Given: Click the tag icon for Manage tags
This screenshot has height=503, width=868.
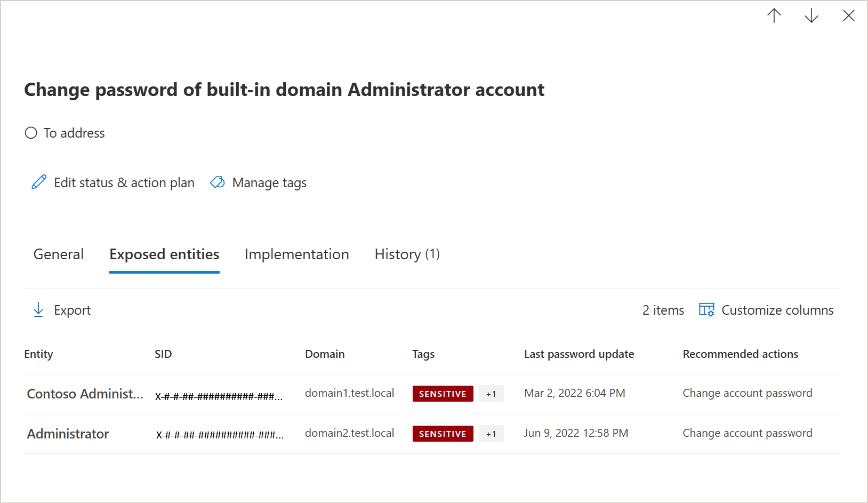Looking at the screenshot, I should click(218, 182).
